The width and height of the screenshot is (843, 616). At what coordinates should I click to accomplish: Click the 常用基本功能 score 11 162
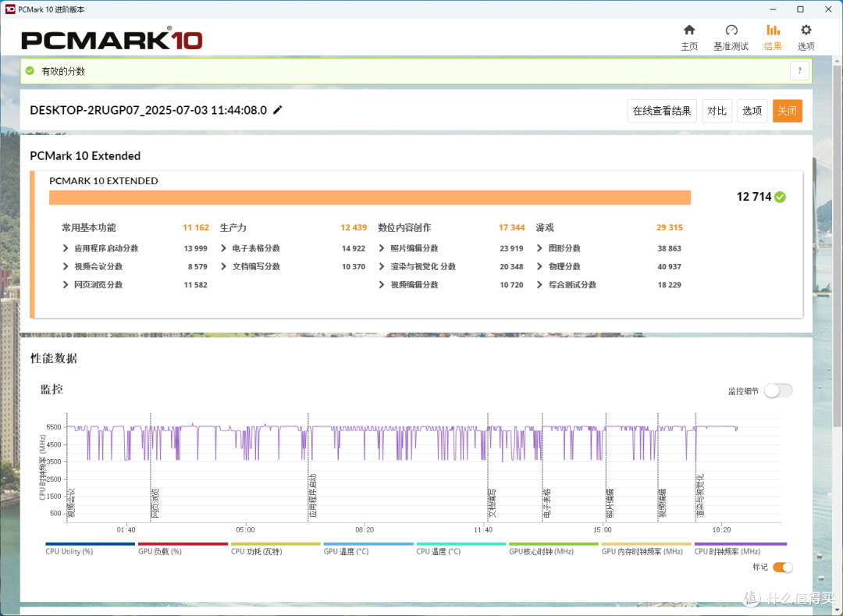pos(196,227)
